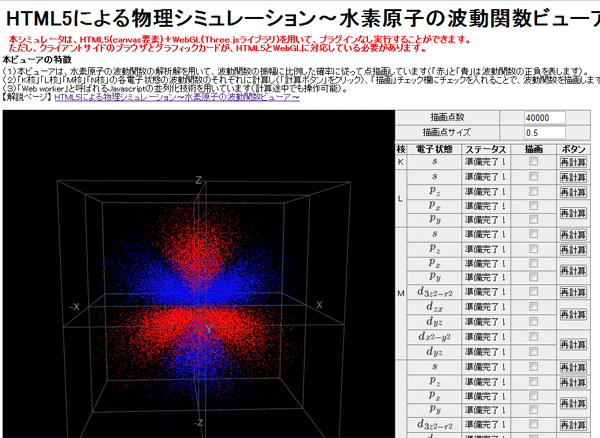Click the 核 column header
The height and width of the screenshot is (438, 600).
click(401, 149)
